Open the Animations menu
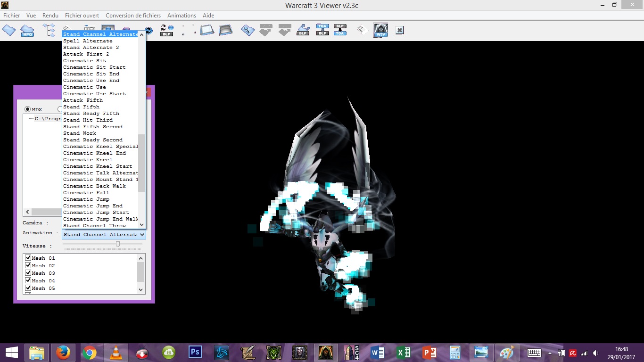 pyautogui.click(x=182, y=16)
